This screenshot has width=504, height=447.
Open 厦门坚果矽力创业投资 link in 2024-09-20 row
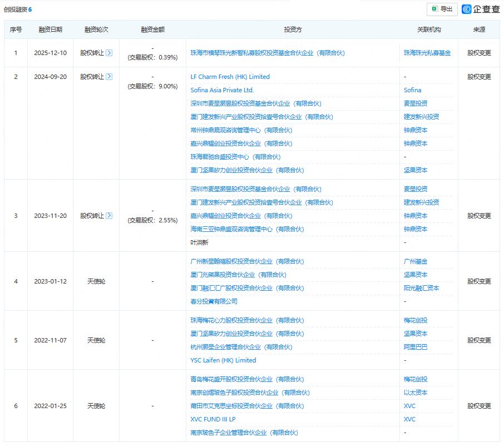(247, 170)
